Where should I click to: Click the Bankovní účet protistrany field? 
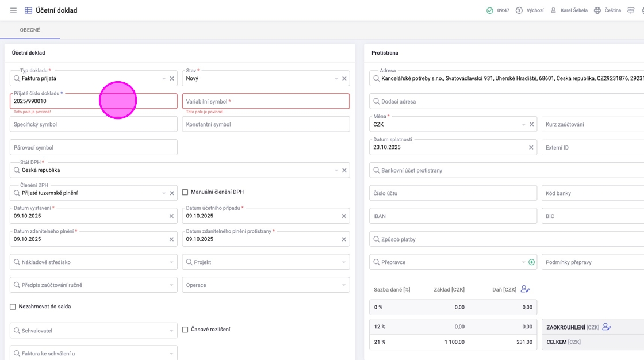pos(454,170)
